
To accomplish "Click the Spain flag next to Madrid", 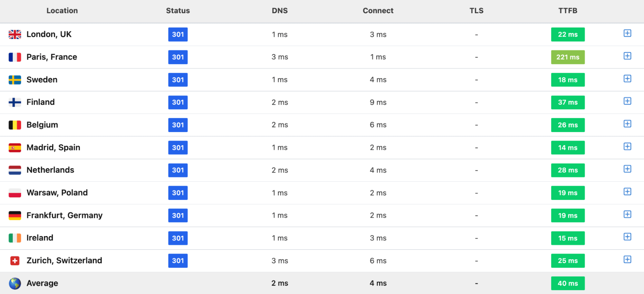I will point(15,147).
